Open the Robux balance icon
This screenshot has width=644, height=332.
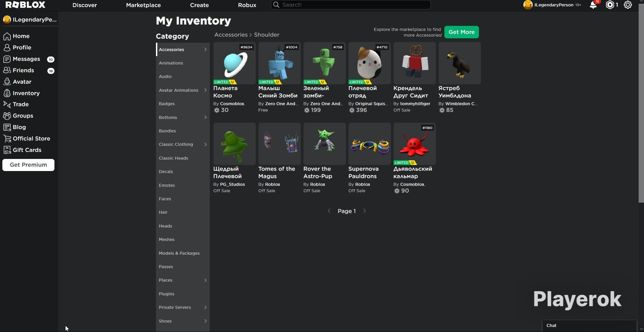pyautogui.click(x=610, y=5)
